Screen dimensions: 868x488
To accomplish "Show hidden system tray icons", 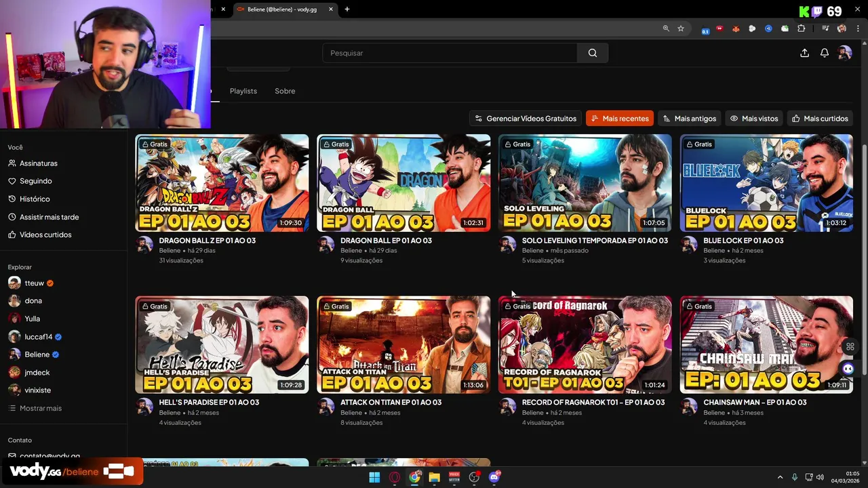I will [x=780, y=477].
